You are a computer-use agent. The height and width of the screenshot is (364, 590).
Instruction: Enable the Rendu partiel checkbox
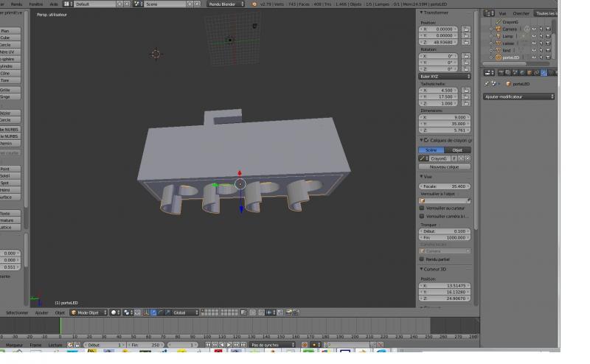[421, 259]
